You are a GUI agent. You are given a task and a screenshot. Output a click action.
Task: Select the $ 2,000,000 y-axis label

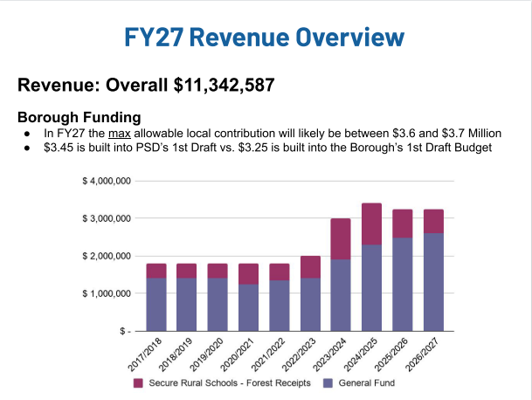coord(106,256)
